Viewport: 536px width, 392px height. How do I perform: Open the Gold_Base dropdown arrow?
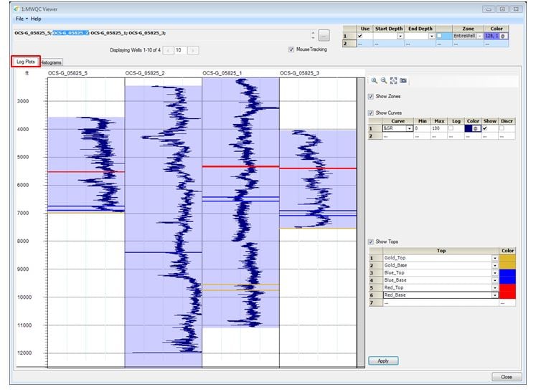pyautogui.click(x=494, y=266)
